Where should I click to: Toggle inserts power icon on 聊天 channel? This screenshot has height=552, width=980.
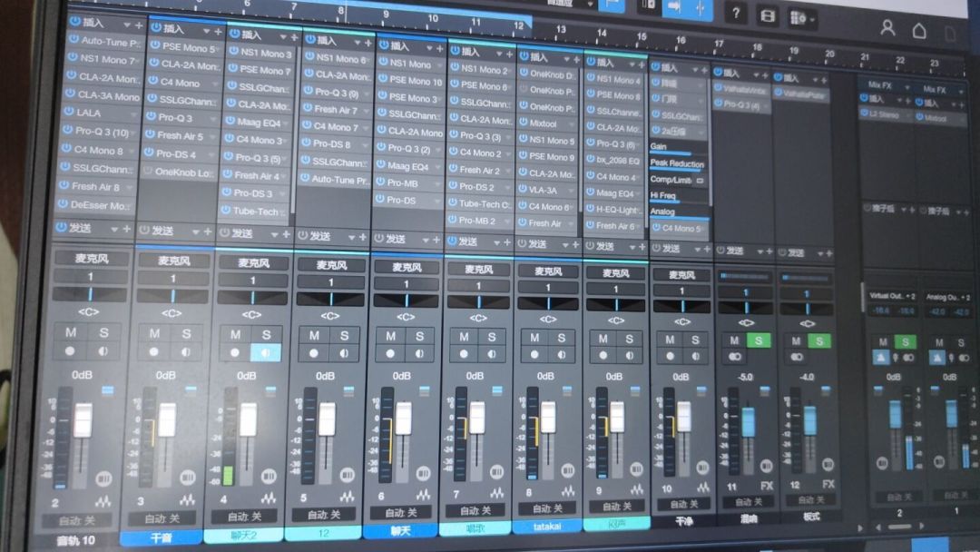(385, 45)
